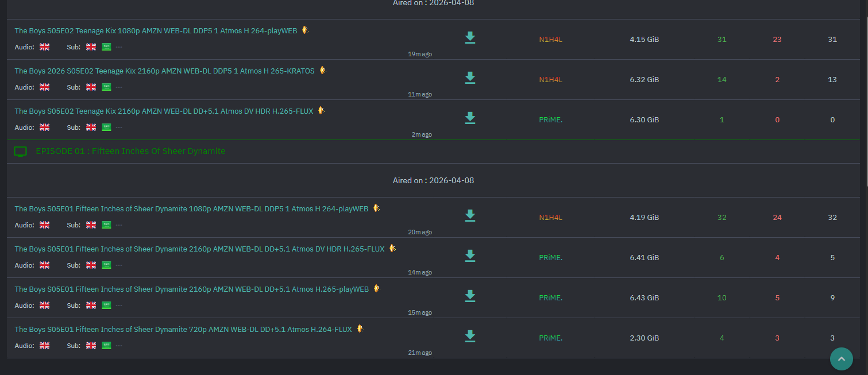
Task: Click the '2m ago' timestamp
Action: pyautogui.click(x=421, y=134)
